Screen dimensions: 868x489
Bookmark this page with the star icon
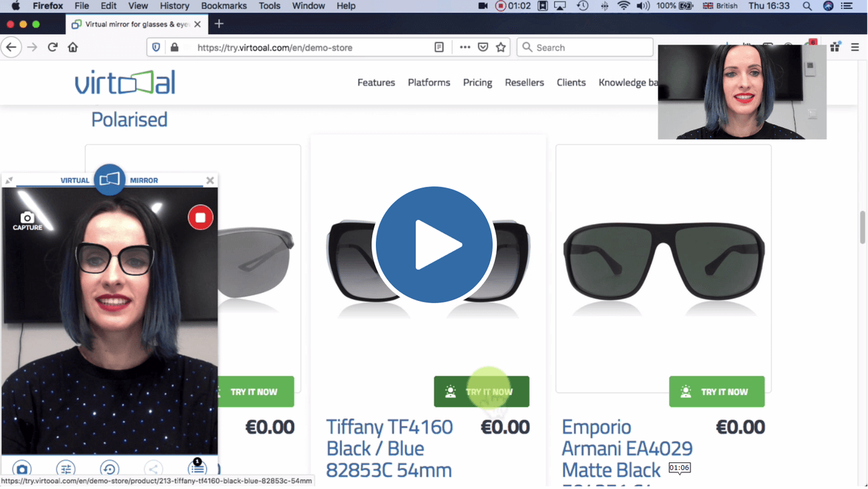(501, 47)
